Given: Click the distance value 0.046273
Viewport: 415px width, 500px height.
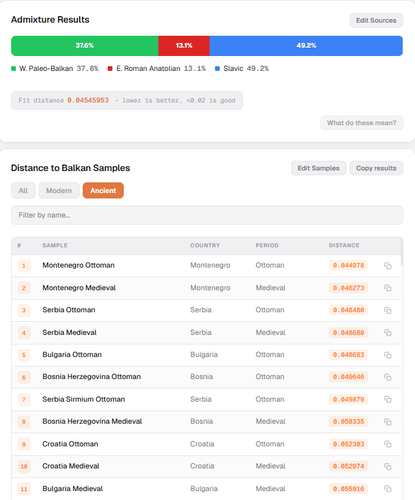Looking at the screenshot, I should tap(348, 288).
